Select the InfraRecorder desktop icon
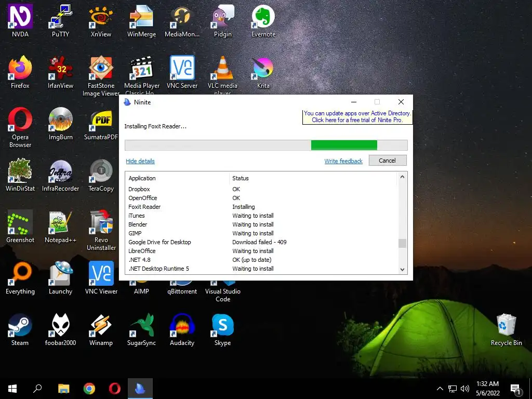 click(60, 175)
